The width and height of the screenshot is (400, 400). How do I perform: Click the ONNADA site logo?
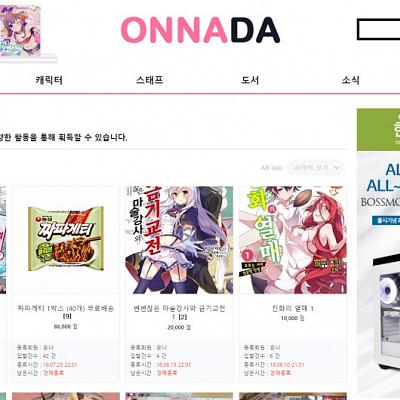coord(200,30)
